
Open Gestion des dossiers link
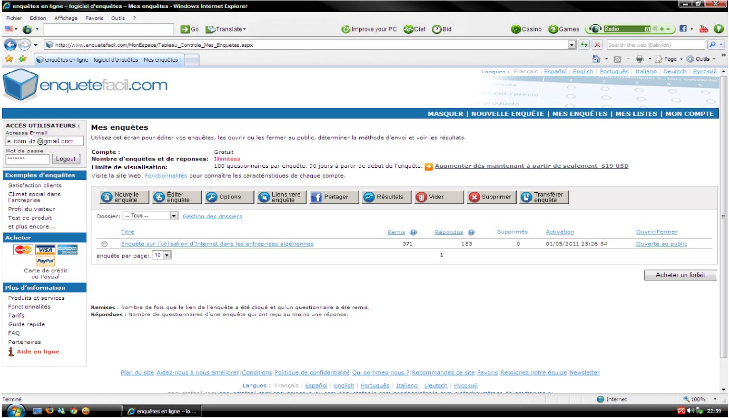(x=212, y=216)
